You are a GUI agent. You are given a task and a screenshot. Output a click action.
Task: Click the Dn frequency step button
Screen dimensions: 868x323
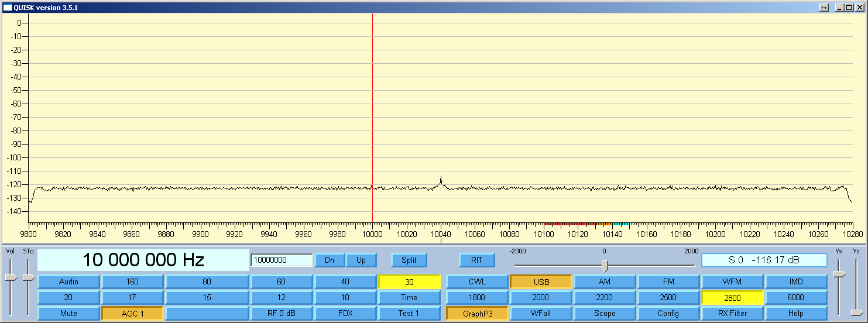(x=330, y=260)
